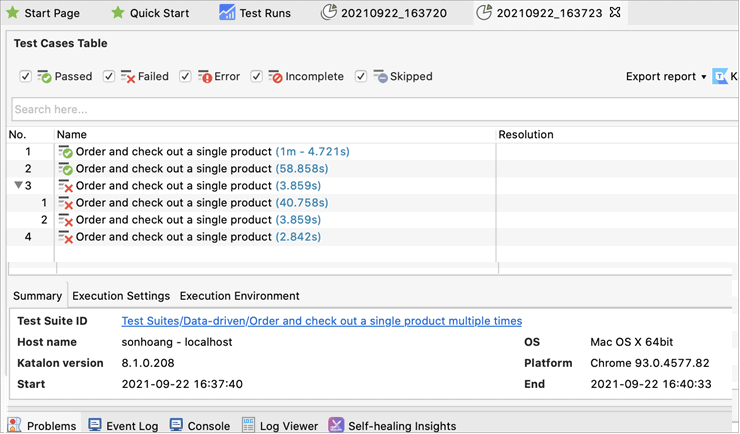This screenshot has width=740, height=434.
Task: Click the Log Viewer document icon
Action: pyautogui.click(x=249, y=425)
